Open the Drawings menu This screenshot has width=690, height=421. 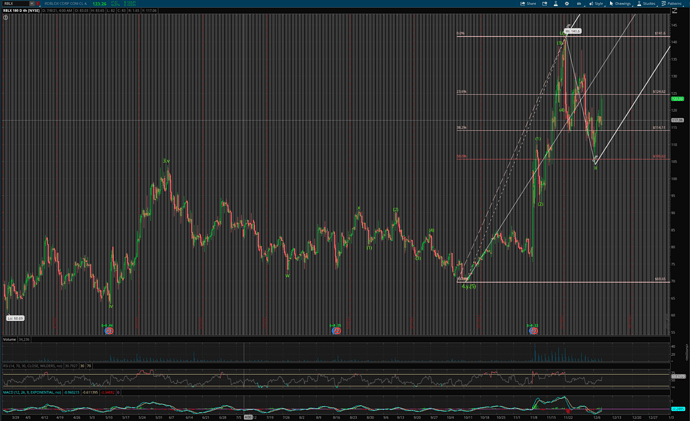pyautogui.click(x=620, y=4)
